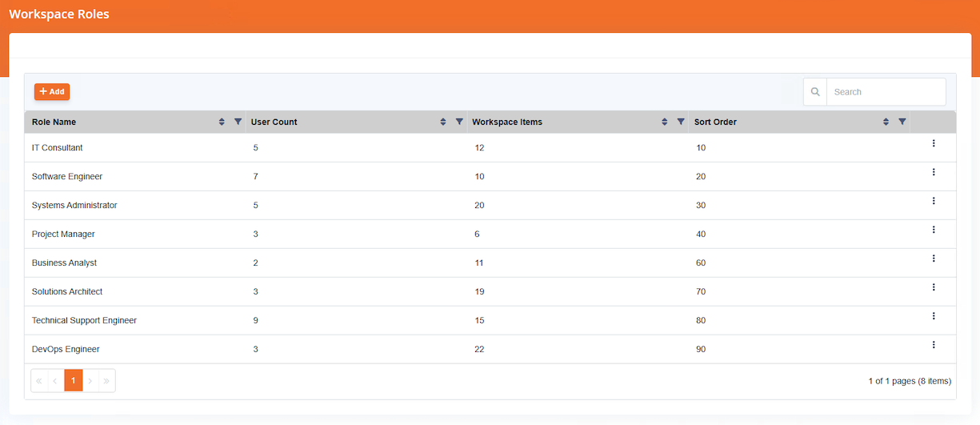Open the Workspace Items filter funnel
The image size is (980, 425).
pos(681,122)
